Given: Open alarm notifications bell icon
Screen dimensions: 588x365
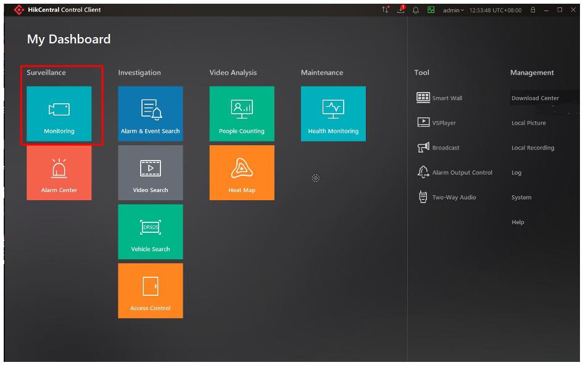Looking at the screenshot, I should point(416,10).
